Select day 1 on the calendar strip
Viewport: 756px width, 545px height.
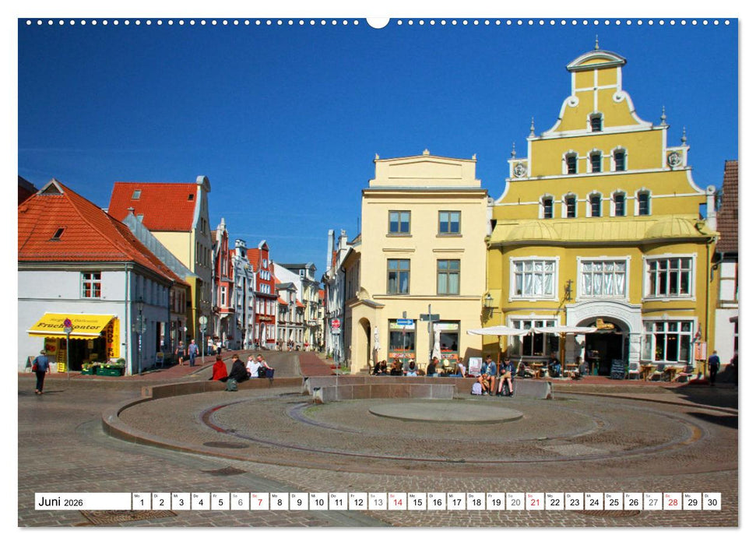(x=141, y=503)
